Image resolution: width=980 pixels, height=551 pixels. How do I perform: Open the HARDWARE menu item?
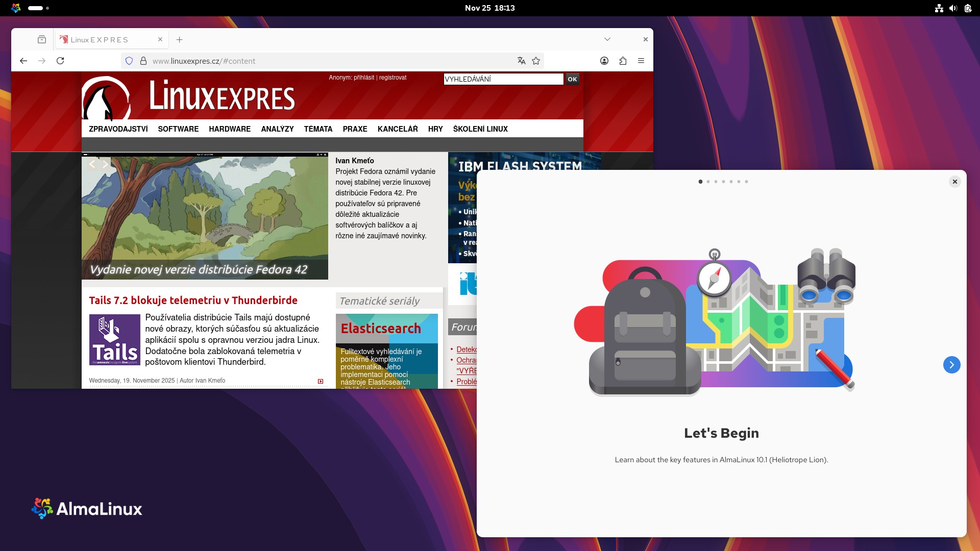tap(230, 129)
